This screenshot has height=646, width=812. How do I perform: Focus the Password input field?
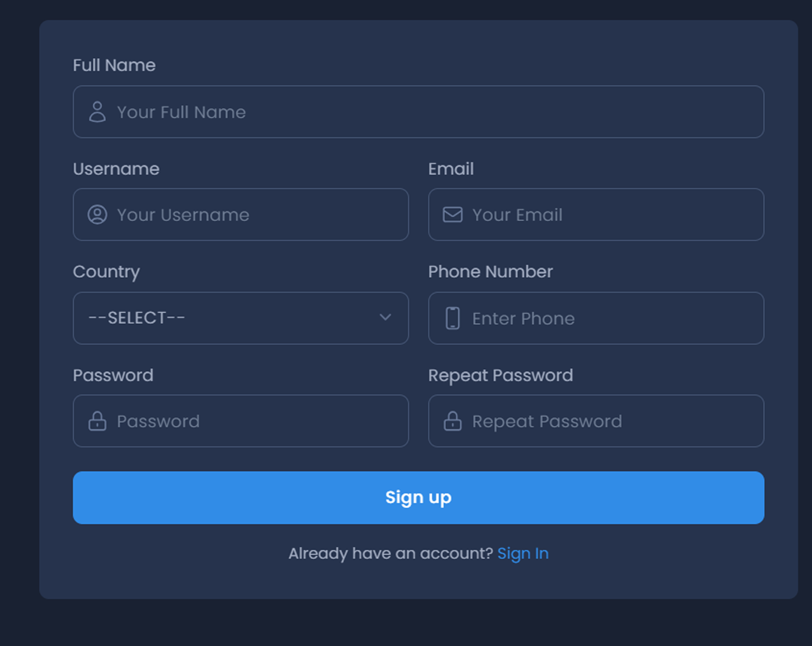[241, 421]
